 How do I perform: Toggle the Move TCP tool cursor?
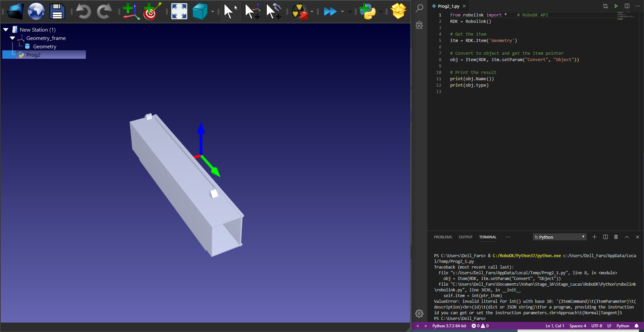click(273, 11)
